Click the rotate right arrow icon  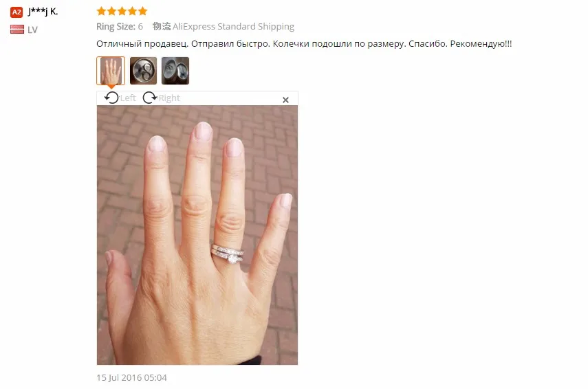coord(150,98)
